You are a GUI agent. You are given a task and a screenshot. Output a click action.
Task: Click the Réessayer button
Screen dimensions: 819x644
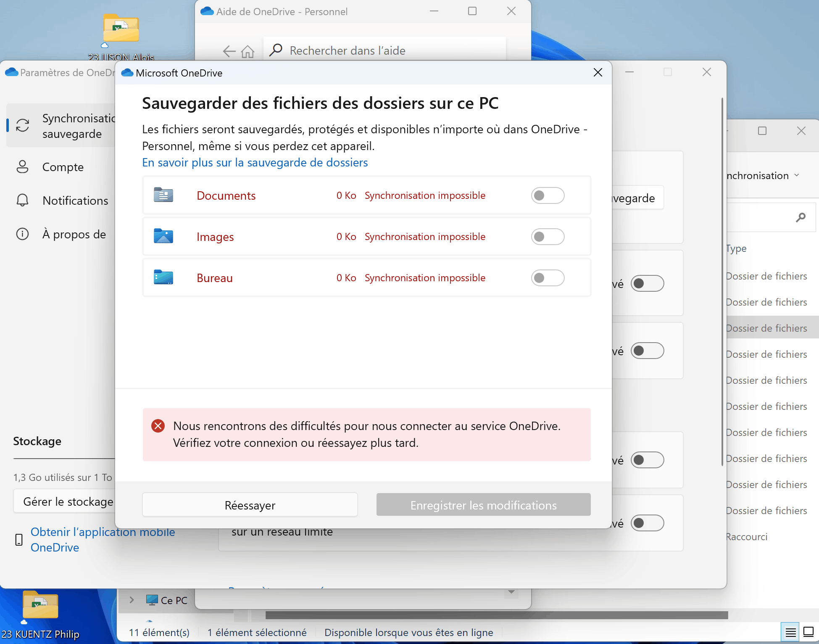(x=250, y=505)
